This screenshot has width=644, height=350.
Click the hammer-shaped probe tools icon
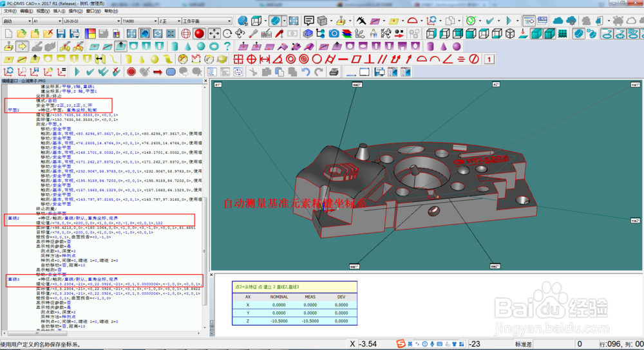(x=361, y=21)
